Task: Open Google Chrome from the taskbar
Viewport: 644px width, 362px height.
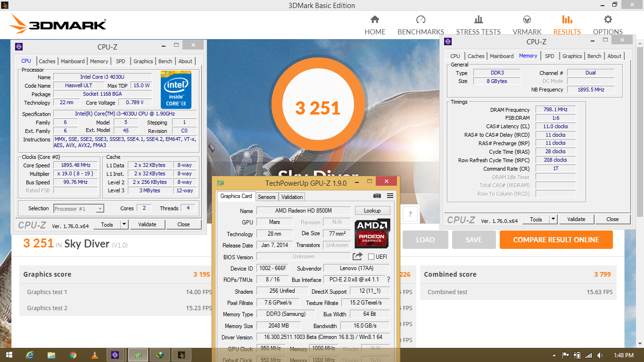Action: tap(73, 355)
